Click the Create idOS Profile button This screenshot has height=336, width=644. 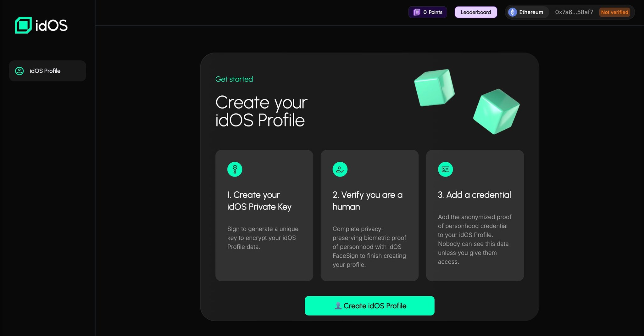tap(369, 305)
